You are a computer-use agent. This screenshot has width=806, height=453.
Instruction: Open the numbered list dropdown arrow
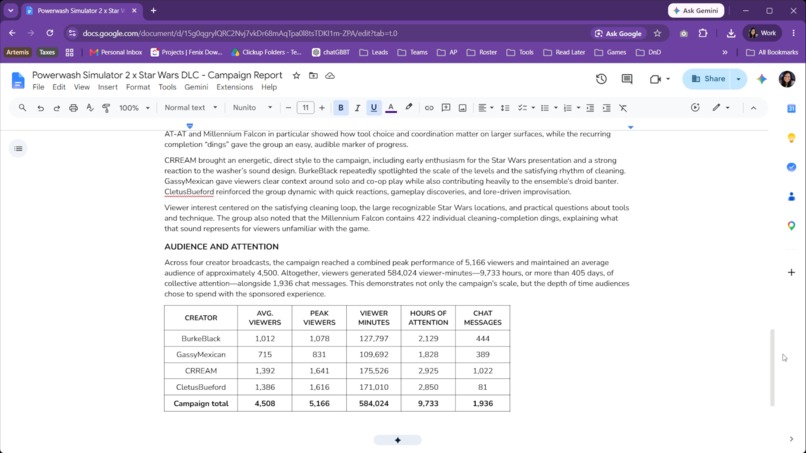point(578,108)
